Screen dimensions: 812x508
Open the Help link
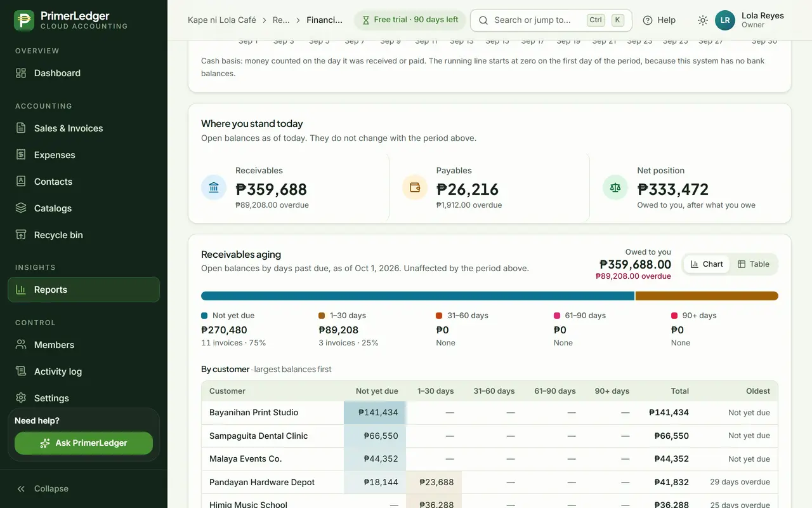tap(659, 20)
